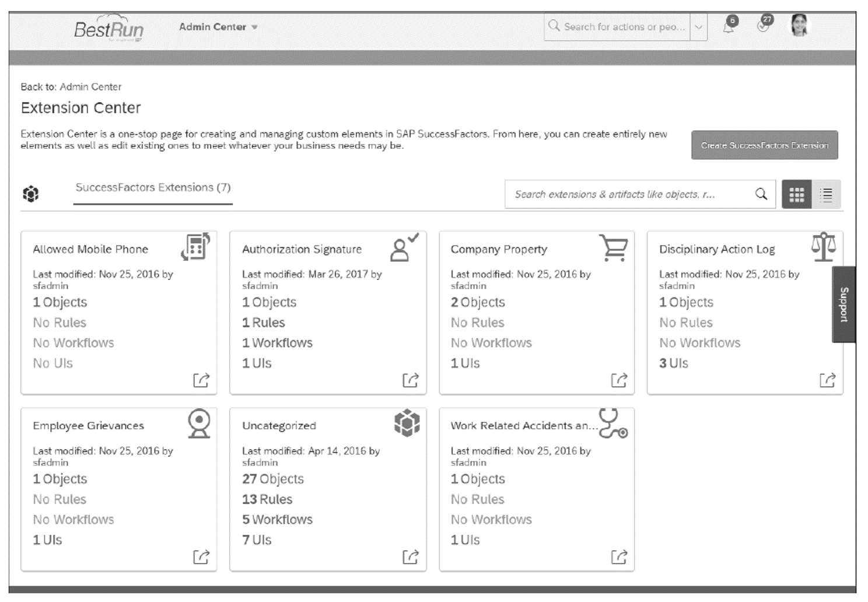Image resolution: width=868 pixels, height=602 pixels.
Task: Click 1 Workflows in Authorization Signature tile
Action: pyautogui.click(x=277, y=343)
